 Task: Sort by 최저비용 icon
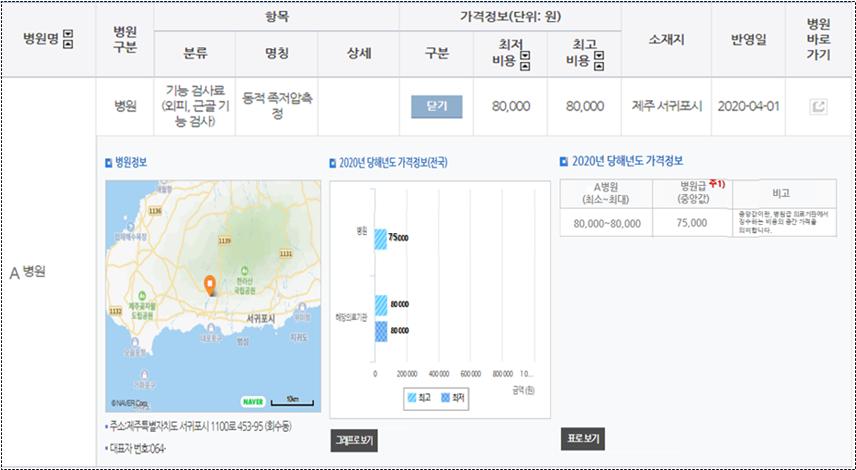(x=525, y=61)
